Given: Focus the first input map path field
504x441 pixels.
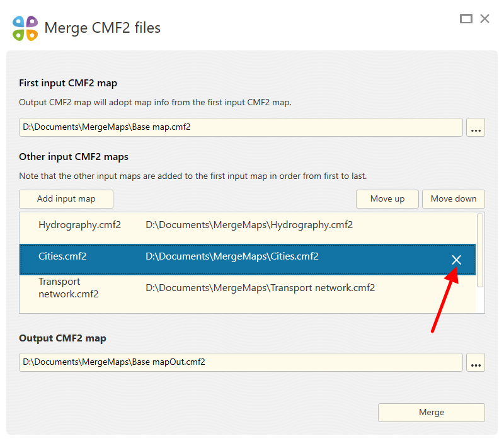Looking at the screenshot, I should [241, 127].
